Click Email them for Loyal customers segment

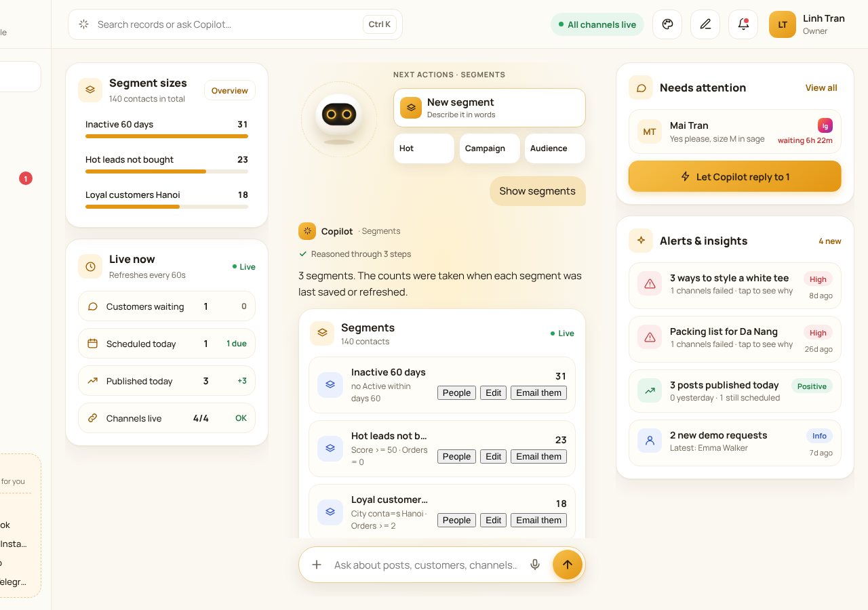[539, 520]
